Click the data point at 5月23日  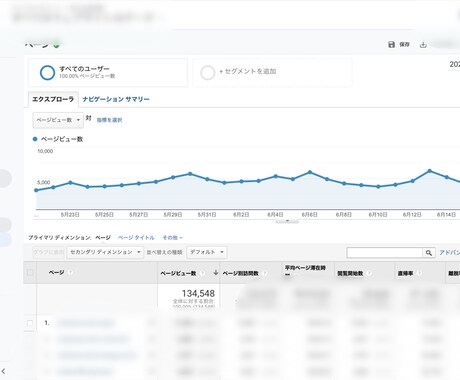(x=70, y=183)
